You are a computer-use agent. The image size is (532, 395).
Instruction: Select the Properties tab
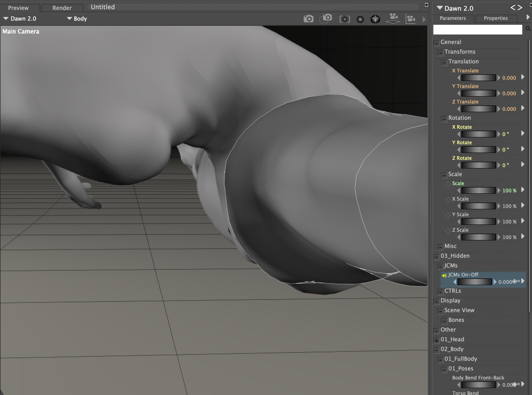[x=496, y=18]
